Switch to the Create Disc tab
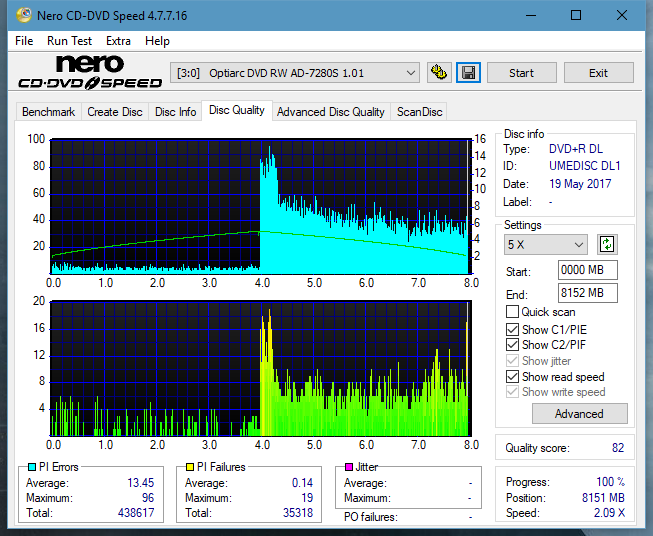This screenshot has height=536, width=653. pos(115,112)
